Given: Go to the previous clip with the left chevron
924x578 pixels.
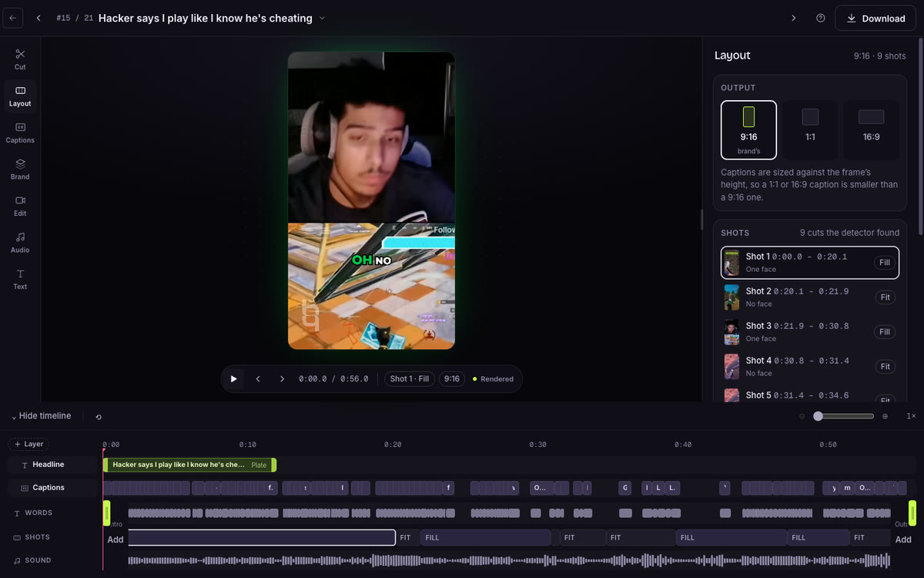Looking at the screenshot, I should [x=38, y=18].
